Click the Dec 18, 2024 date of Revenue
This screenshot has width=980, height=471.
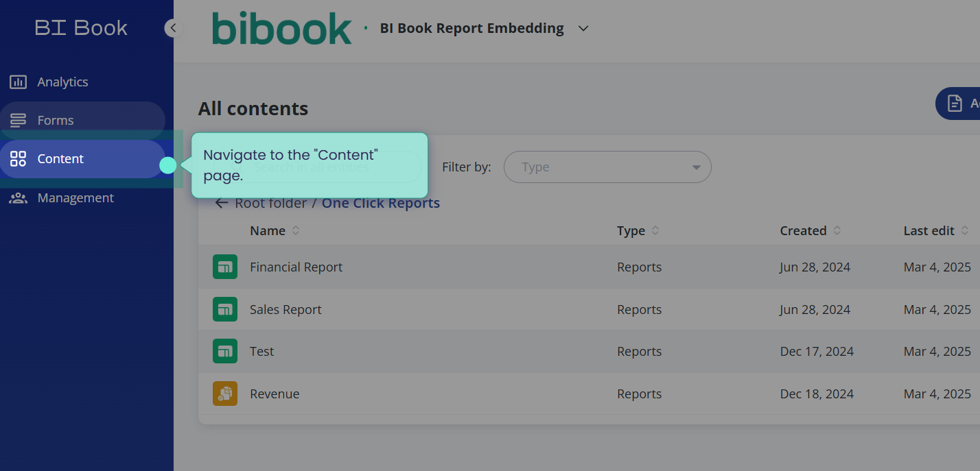(x=817, y=394)
